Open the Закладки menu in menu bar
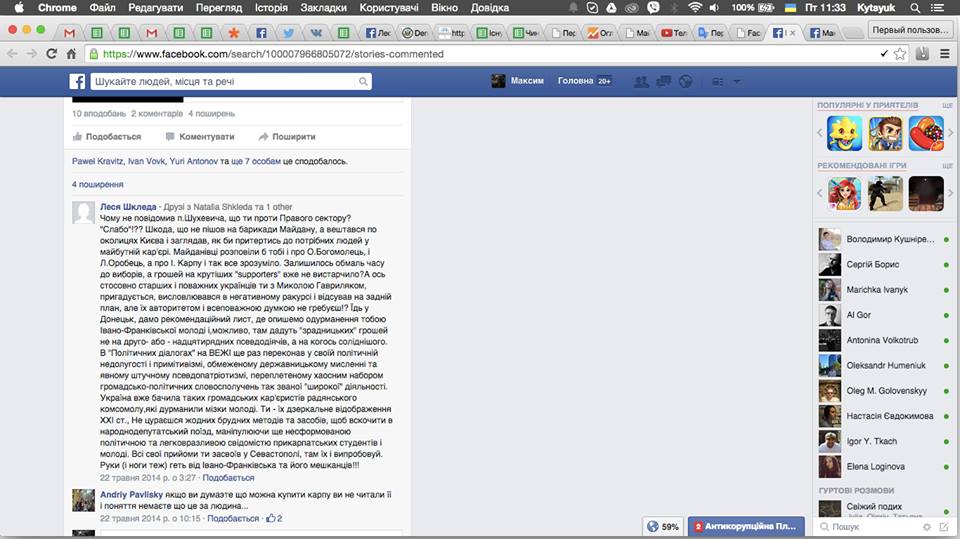 click(x=323, y=8)
